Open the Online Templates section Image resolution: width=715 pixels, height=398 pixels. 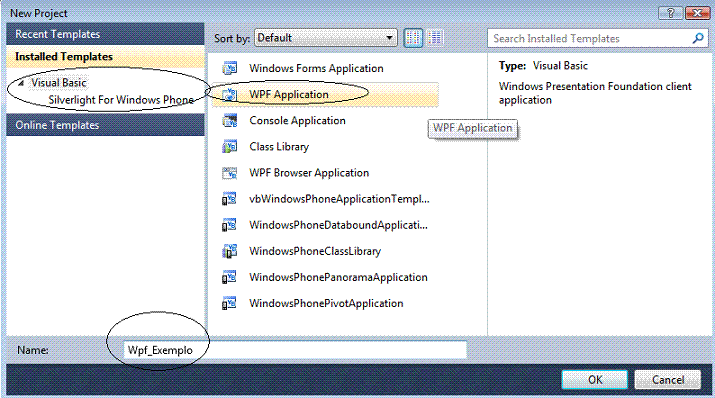[105, 125]
